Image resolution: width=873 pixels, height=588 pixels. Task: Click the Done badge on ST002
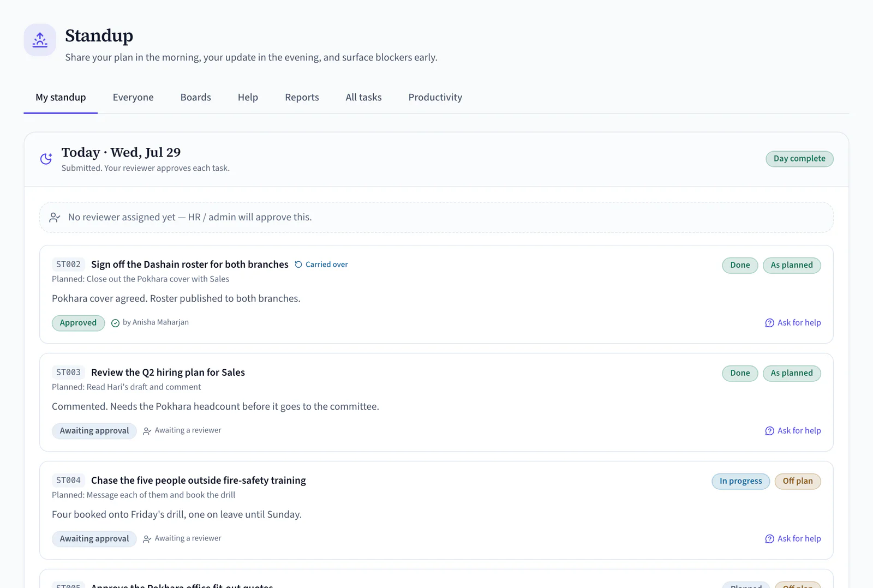coord(740,265)
